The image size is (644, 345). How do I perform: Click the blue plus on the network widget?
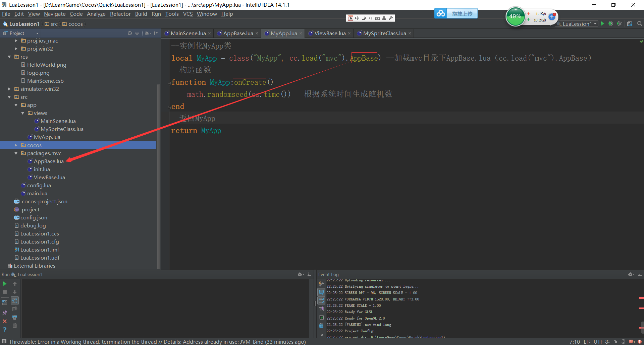click(x=552, y=16)
